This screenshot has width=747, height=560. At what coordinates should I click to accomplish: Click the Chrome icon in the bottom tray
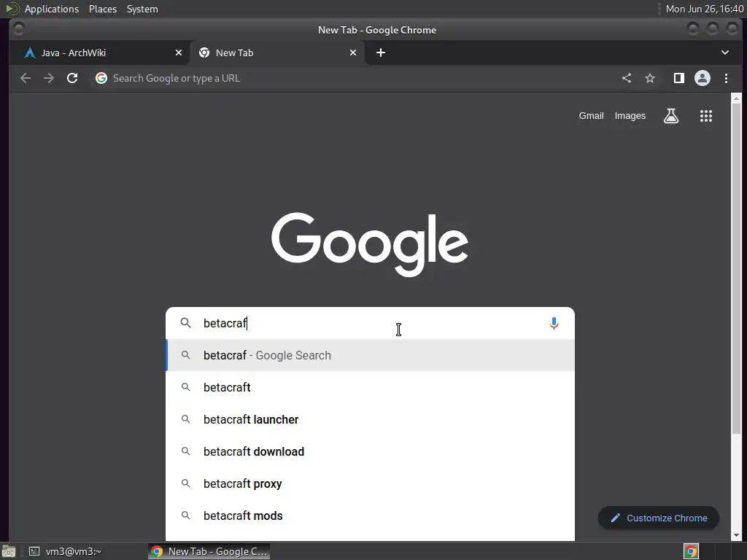pyautogui.click(x=691, y=551)
